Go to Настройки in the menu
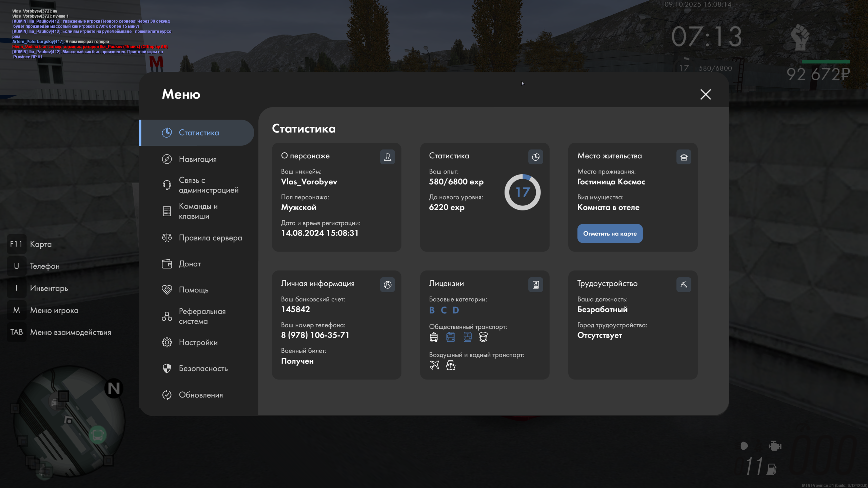The height and width of the screenshot is (488, 868). (x=198, y=342)
